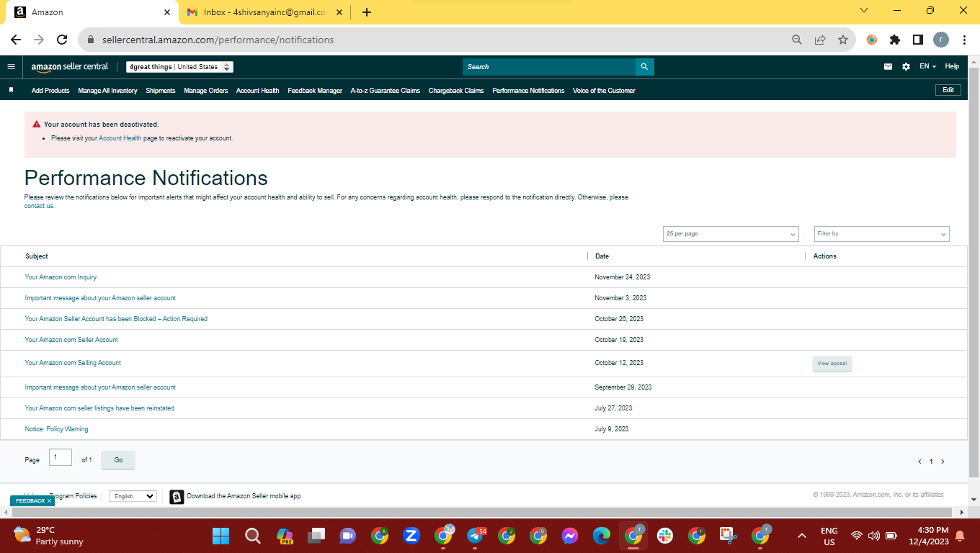
Task: Open the Chrome profile avatar
Action: [941, 40]
